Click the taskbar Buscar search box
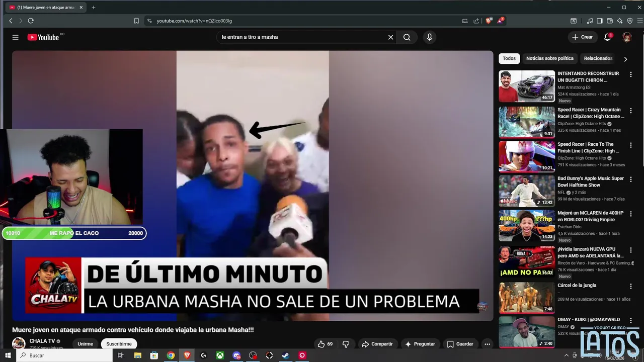This screenshot has height=362, width=644. [65, 355]
